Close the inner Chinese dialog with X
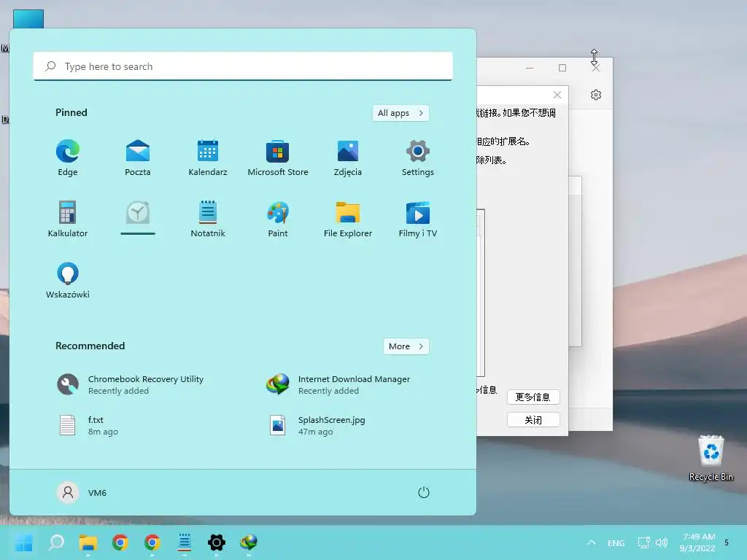Image resolution: width=747 pixels, height=560 pixels. 557,95
